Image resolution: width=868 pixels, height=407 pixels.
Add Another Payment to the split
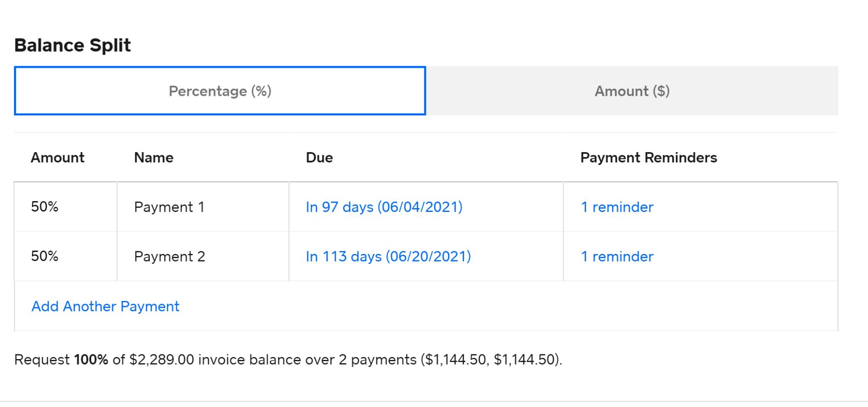(105, 306)
